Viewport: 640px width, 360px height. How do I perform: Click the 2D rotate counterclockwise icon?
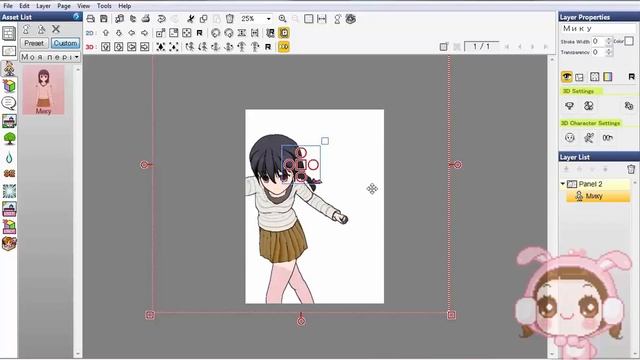[x=216, y=33]
